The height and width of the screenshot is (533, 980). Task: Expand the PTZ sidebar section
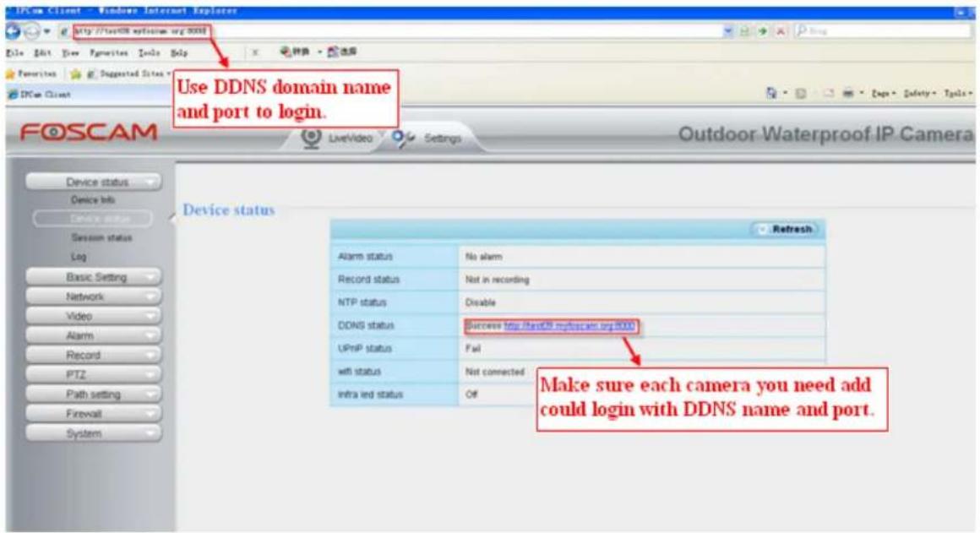(94, 375)
